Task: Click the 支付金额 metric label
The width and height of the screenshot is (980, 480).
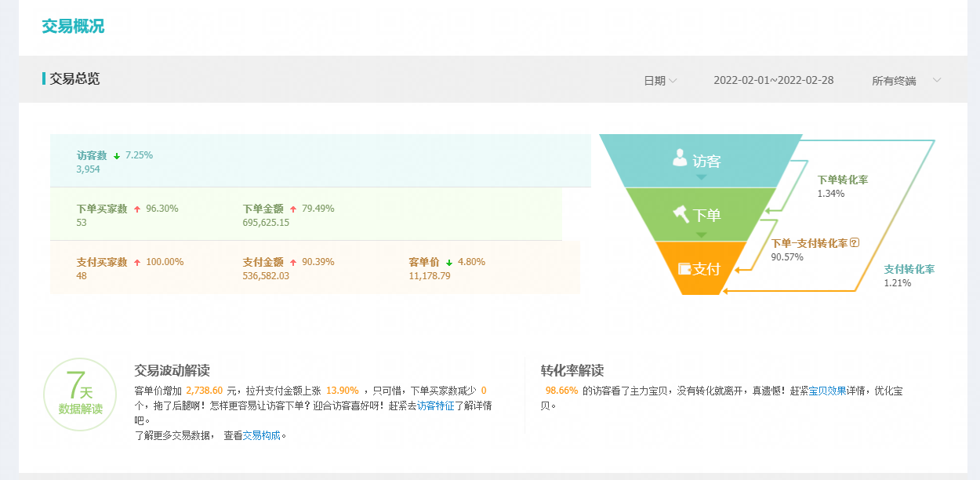Action: tap(263, 262)
